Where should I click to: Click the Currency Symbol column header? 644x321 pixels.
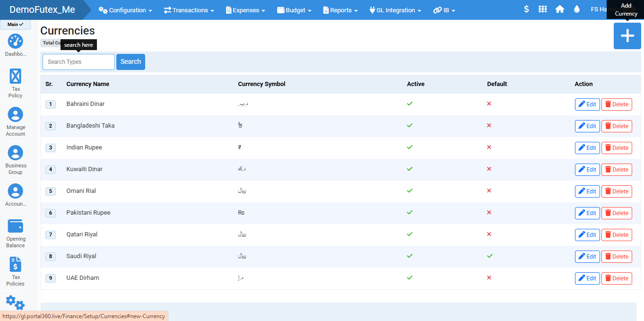261,84
